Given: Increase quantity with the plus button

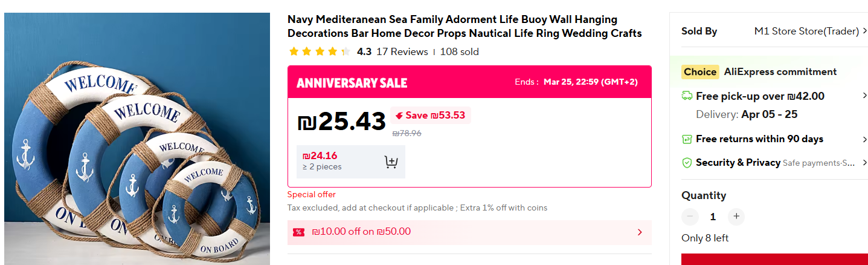Looking at the screenshot, I should point(735,217).
